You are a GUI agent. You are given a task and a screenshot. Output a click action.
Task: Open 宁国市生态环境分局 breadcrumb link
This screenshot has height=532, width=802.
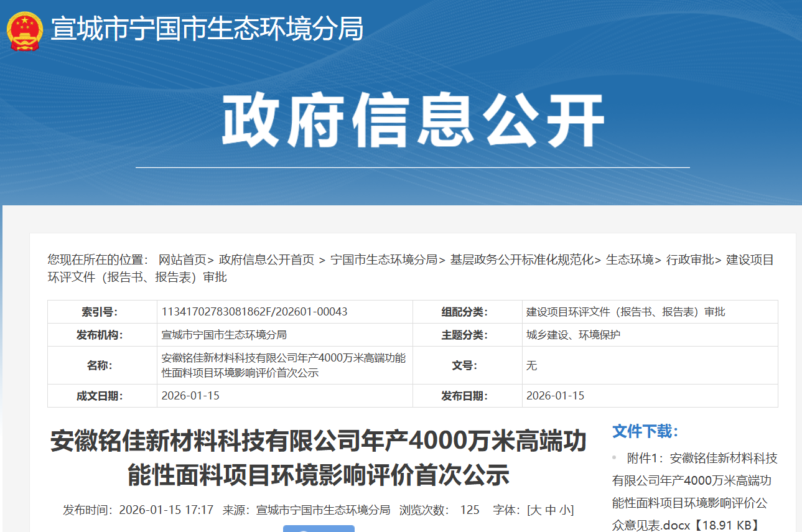pyautogui.click(x=384, y=260)
